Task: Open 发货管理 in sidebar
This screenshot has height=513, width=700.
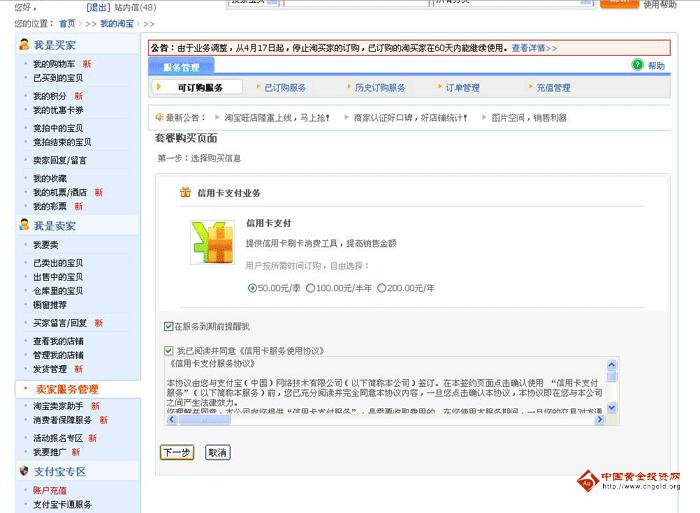Action: (50, 369)
